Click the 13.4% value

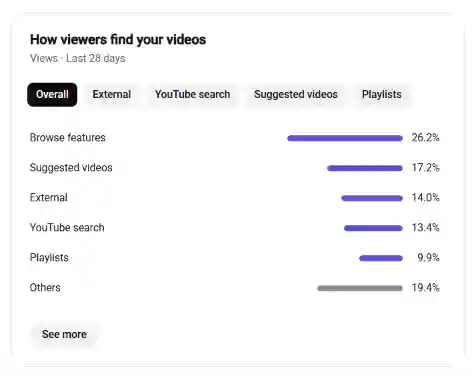(426, 228)
